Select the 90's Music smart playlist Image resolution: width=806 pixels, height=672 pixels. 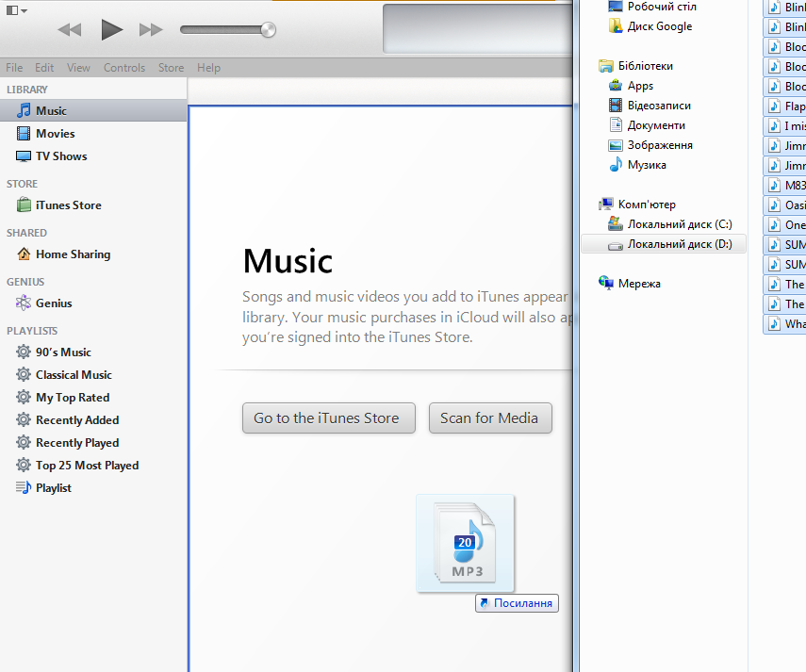point(63,352)
